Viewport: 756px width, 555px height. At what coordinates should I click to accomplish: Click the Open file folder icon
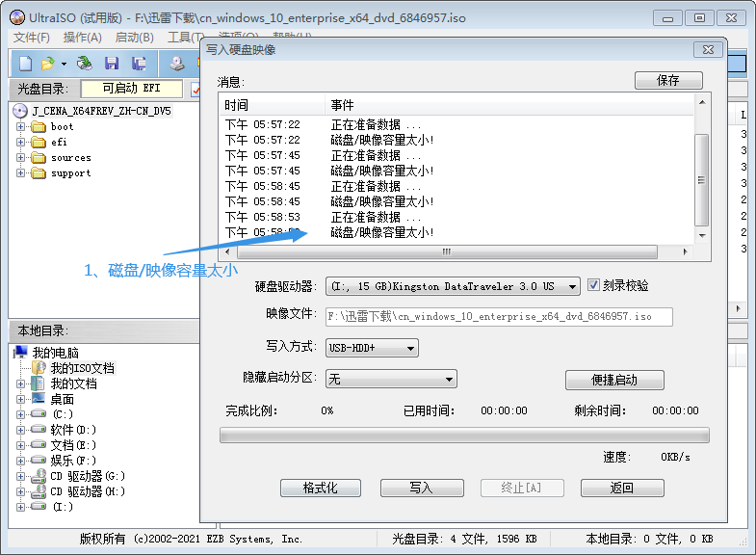tap(48, 64)
